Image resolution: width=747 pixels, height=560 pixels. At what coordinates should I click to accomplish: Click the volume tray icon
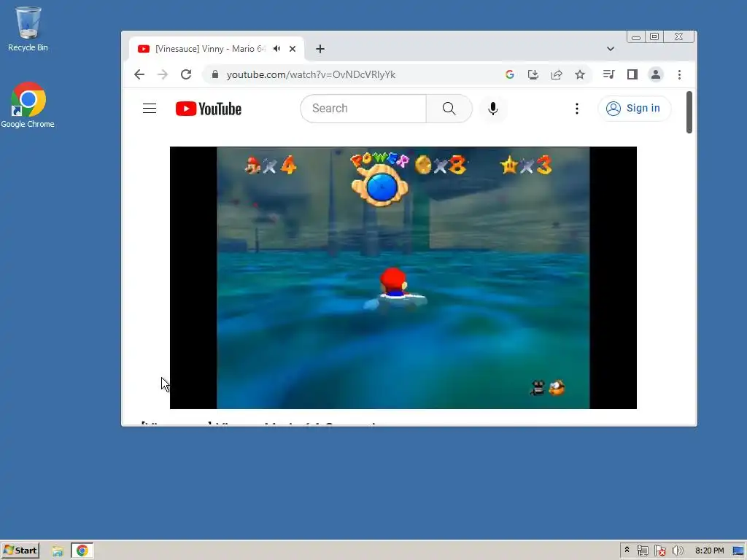click(x=678, y=551)
